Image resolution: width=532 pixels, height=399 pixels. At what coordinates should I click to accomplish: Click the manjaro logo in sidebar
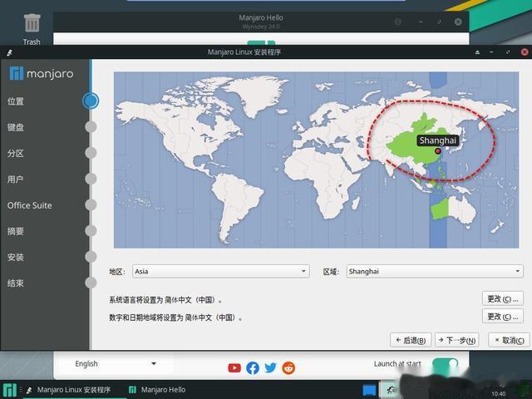pyautogui.click(x=42, y=73)
